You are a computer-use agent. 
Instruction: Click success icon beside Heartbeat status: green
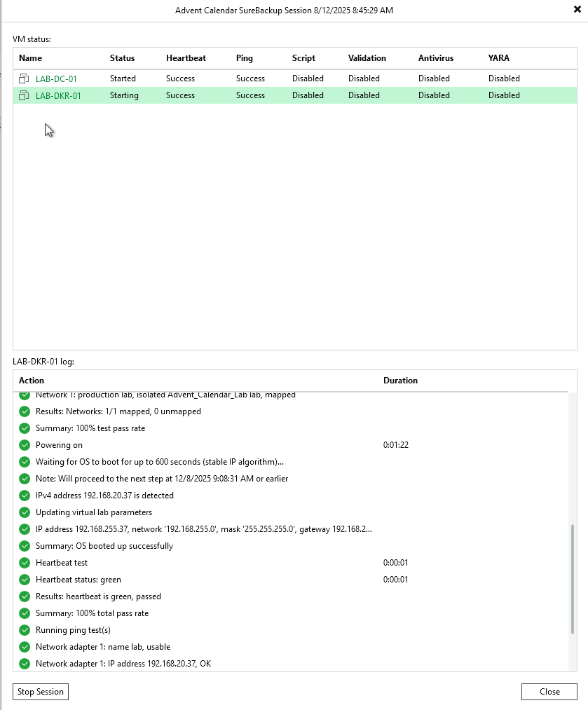pyautogui.click(x=25, y=580)
